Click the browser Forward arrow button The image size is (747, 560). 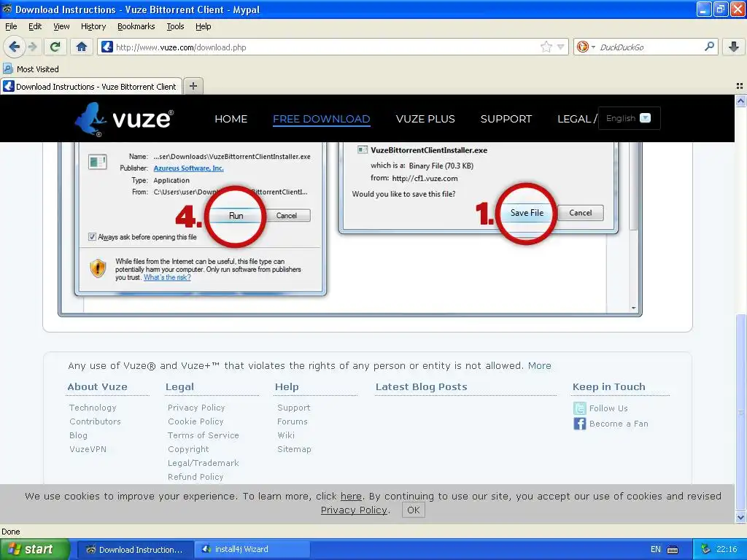point(32,47)
